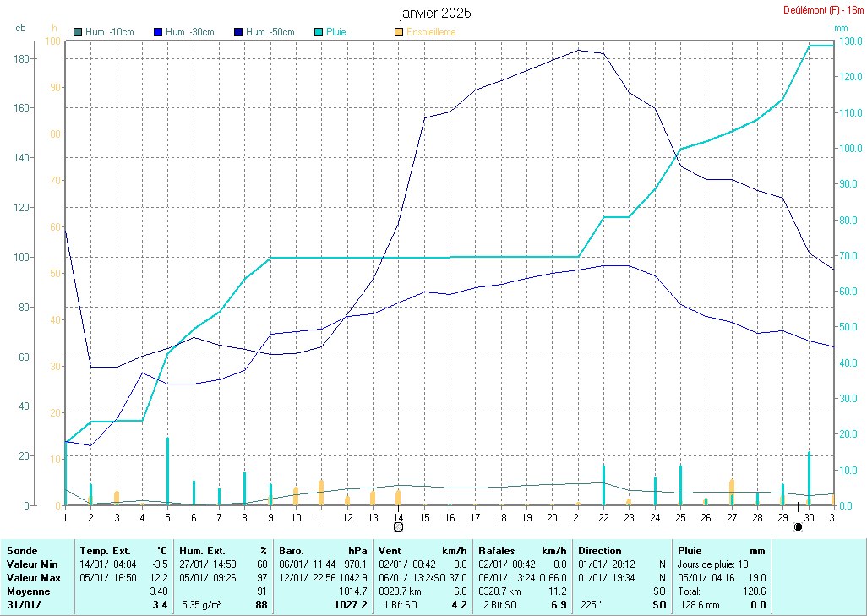
Task: Click the Hum. -50cm legend color square
Action: coord(238,32)
